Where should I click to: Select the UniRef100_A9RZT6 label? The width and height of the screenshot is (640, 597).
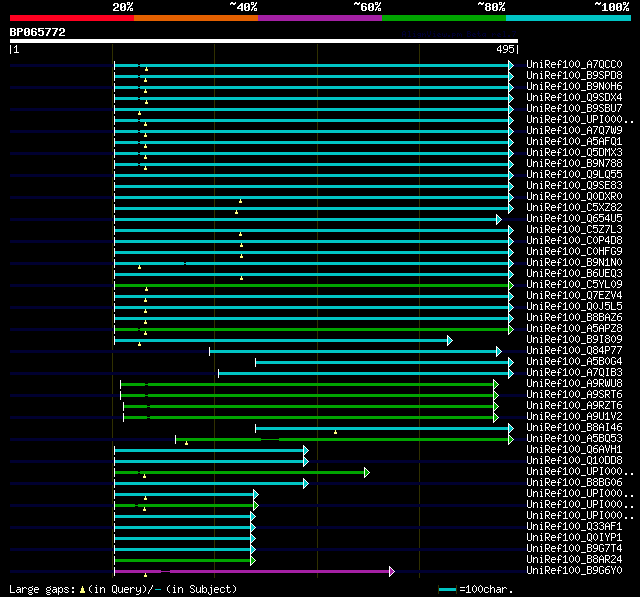574,406
